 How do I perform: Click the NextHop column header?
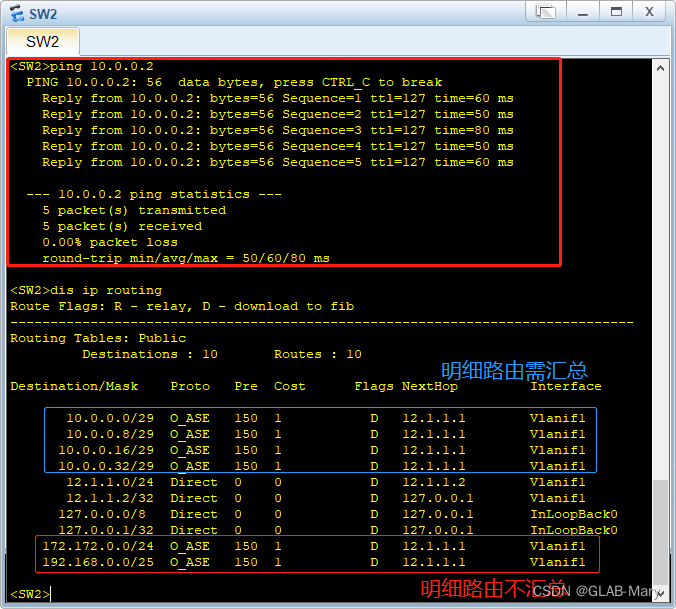point(430,386)
